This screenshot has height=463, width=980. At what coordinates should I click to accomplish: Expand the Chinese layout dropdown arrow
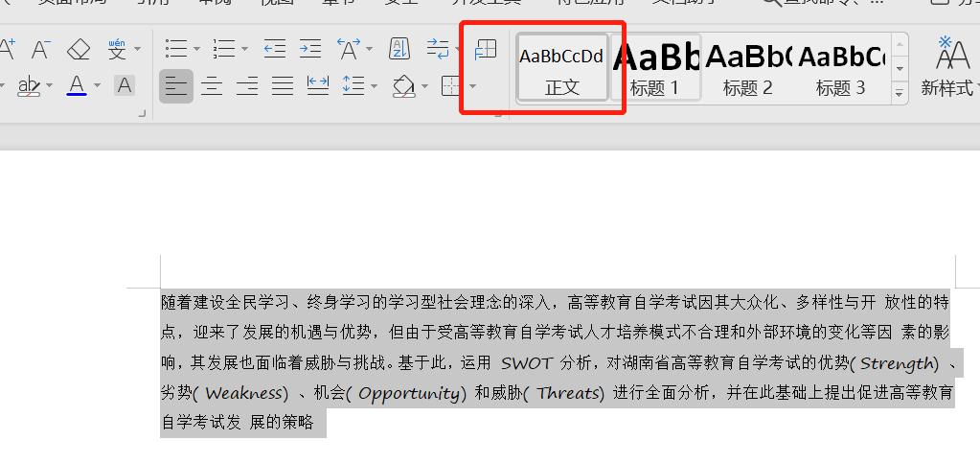click(370, 49)
